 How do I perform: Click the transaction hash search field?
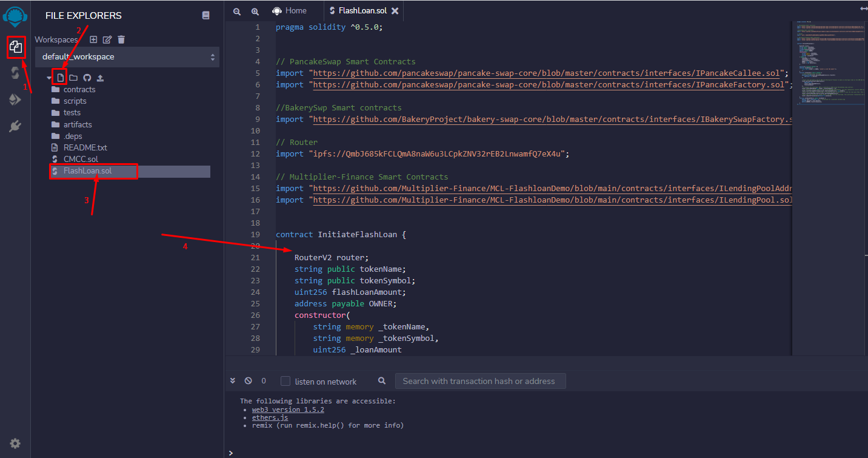(x=480, y=381)
